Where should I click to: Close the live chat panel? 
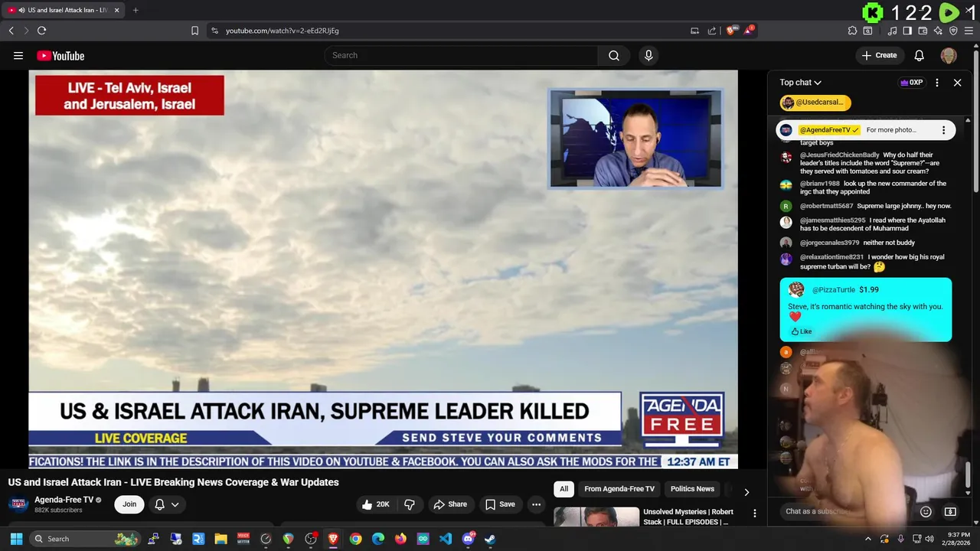[957, 83]
